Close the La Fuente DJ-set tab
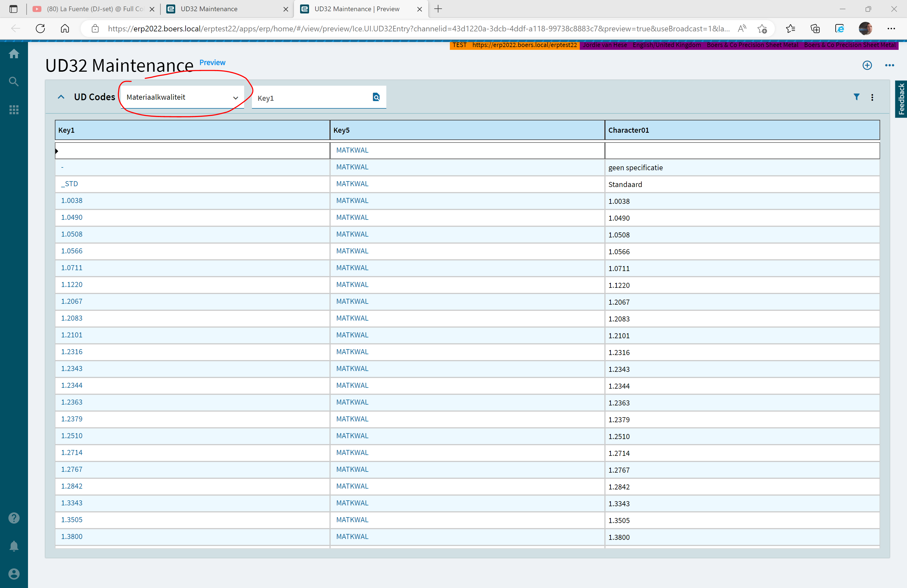 (x=152, y=9)
